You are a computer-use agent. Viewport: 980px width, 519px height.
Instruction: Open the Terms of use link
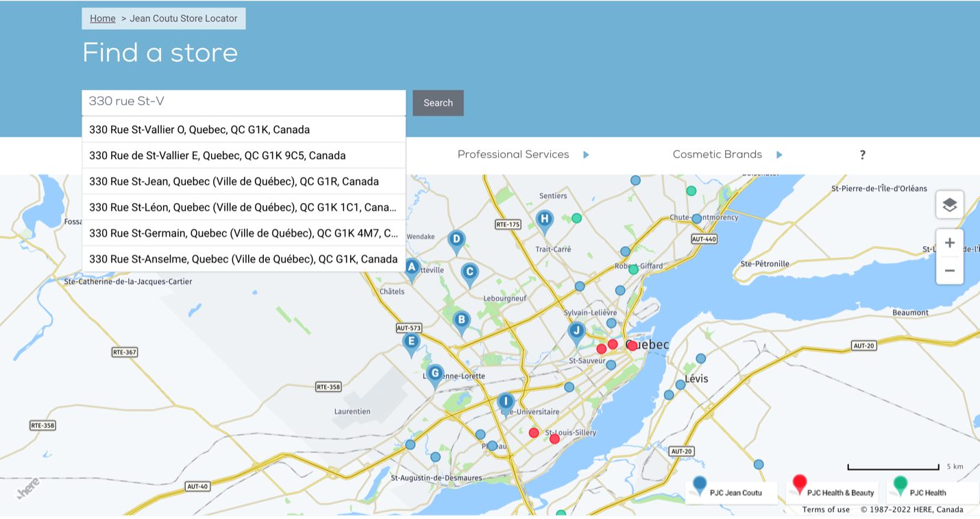(x=825, y=509)
